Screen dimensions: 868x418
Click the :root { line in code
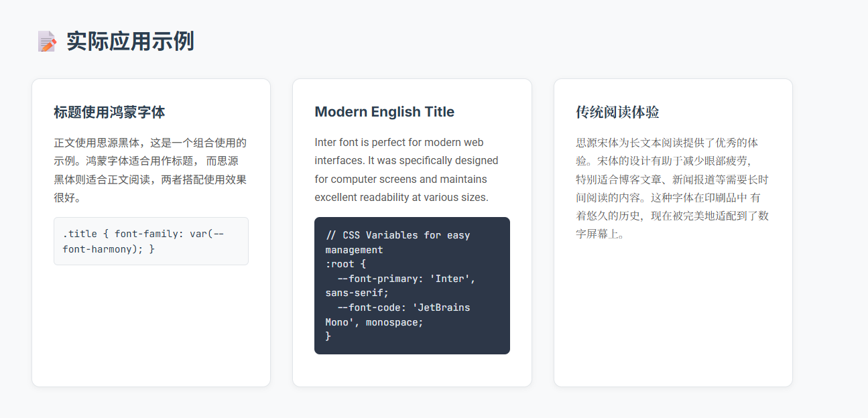tap(346, 264)
